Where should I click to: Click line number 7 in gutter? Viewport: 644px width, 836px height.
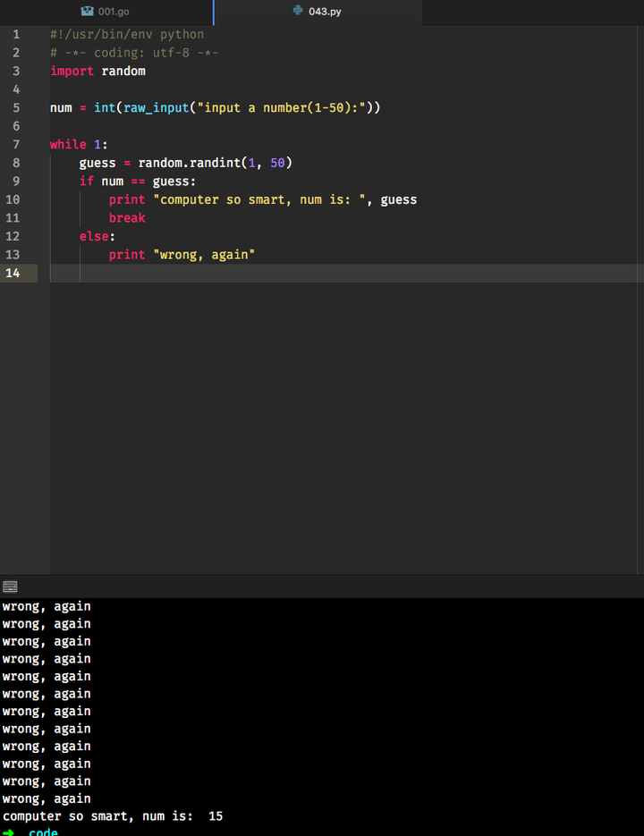pos(16,145)
